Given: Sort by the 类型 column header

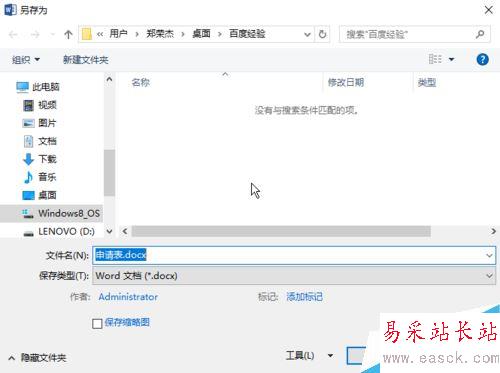Looking at the screenshot, I should 427,82.
